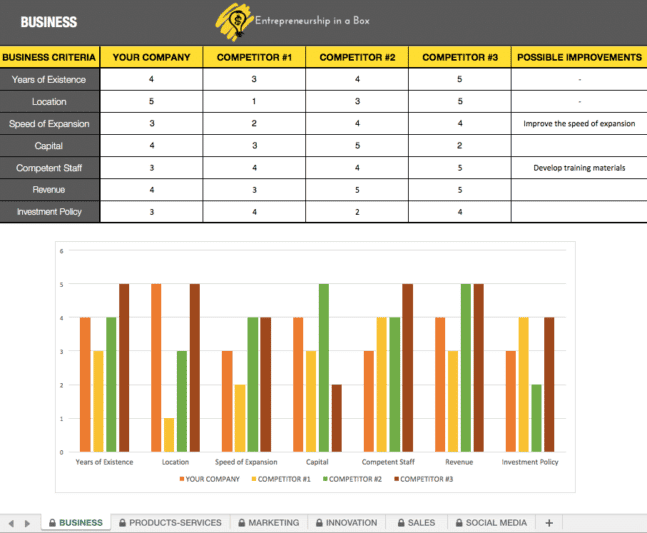Select the POSSIBLE IMPROVEMENTS column header

pyautogui.click(x=578, y=57)
